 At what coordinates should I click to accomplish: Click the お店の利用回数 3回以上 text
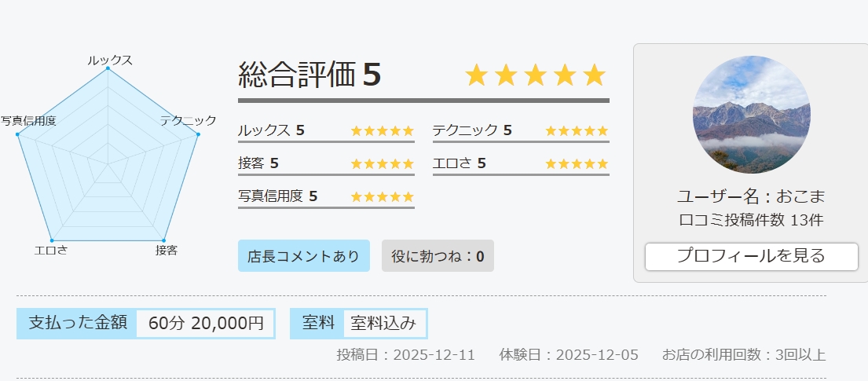click(x=744, y=355)
